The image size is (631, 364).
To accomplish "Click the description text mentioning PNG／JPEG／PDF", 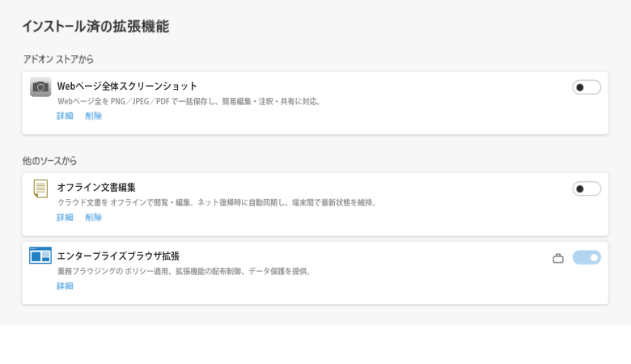I will tap(190, 101).
